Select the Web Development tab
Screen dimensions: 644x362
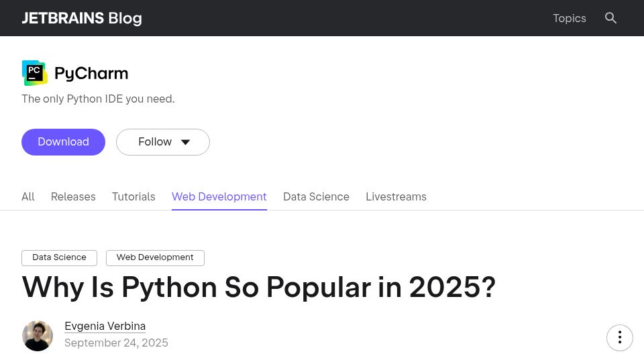219,196
